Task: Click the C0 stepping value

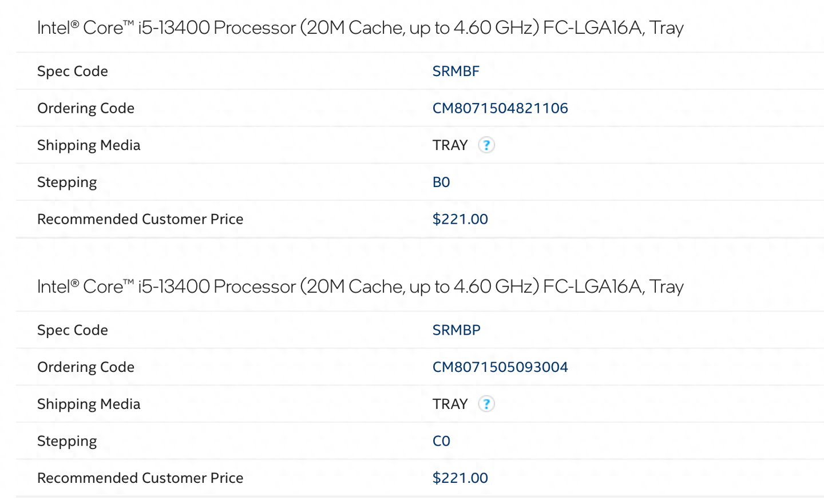Action: (x=441, y=441)
